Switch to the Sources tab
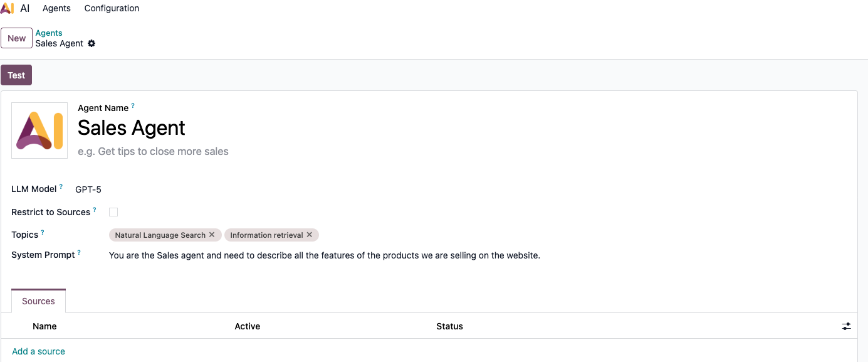This screenshot has width=868, height=362. (x=38, y=301)
